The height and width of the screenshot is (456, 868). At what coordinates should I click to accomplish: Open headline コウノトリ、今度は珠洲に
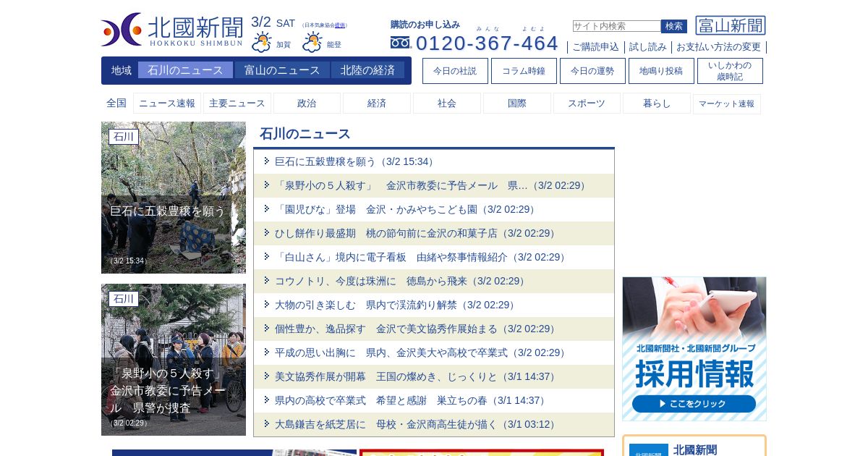400,281
